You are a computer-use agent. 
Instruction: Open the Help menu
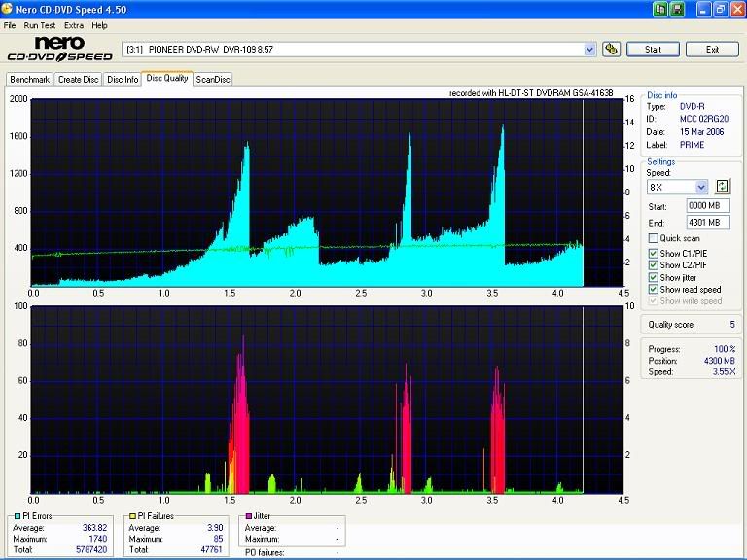[99, 25]
